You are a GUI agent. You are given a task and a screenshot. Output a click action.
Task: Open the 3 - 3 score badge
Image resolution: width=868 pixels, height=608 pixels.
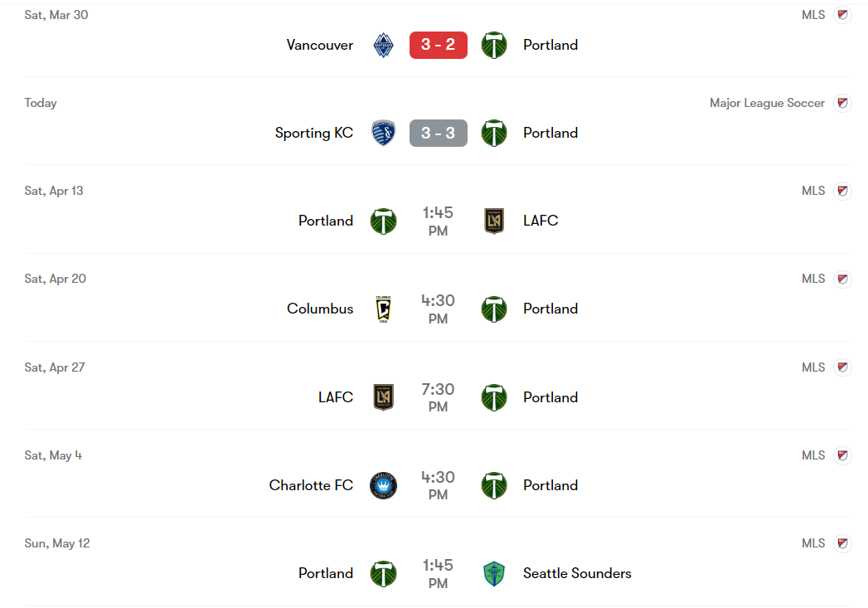[439, 133]
